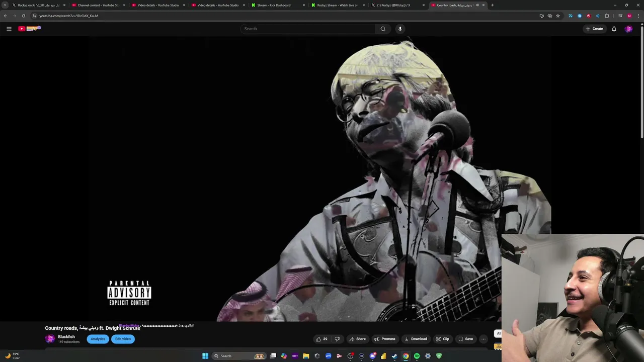Click the Blackfish channel avatar
This screenshot has width=644, height=362.
coord(50,339)
